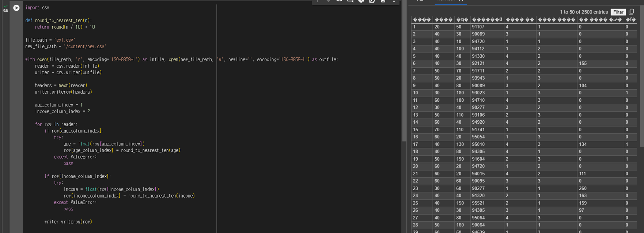The image size is (644, 233).
Task: Click the code editor's vertical scrollbar
Action: pos(404,71)
